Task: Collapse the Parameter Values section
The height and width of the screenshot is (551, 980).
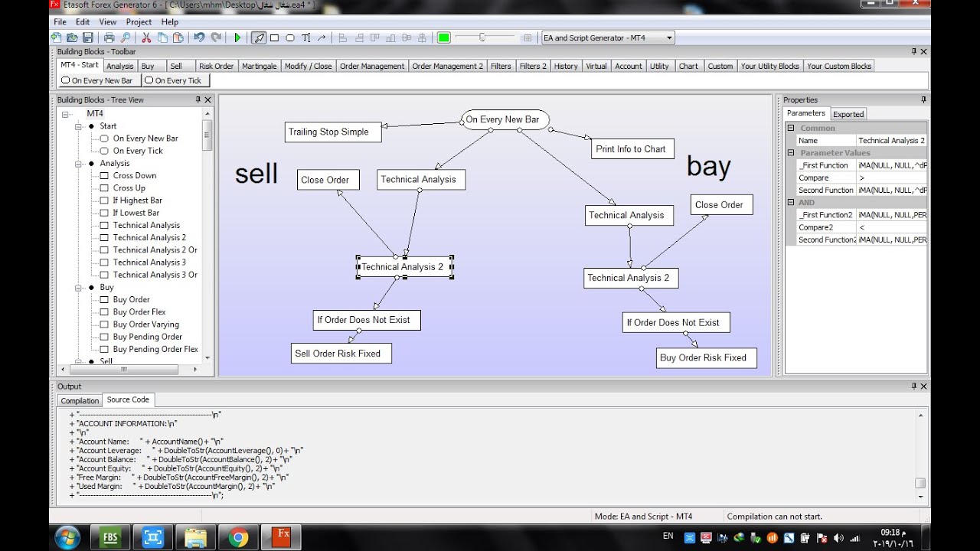Action: (791, 152)
